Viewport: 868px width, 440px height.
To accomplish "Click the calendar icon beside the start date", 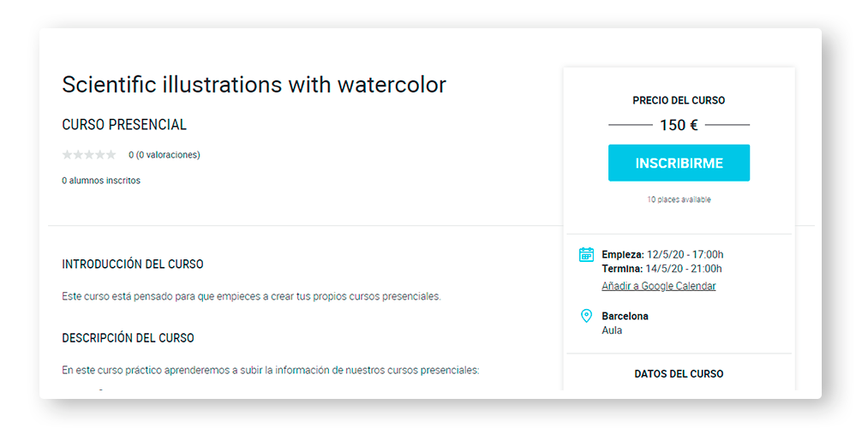I will click(x=586, y=255).
